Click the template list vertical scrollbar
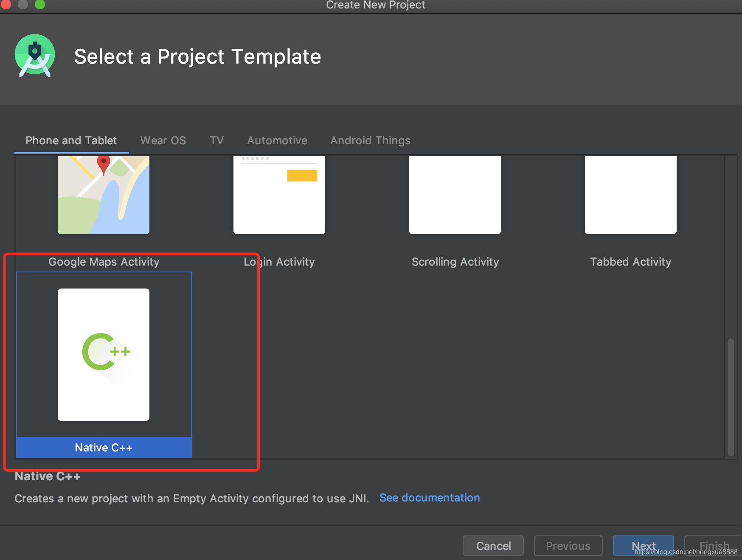Screen dimensions: 742x560 [731, 397]
